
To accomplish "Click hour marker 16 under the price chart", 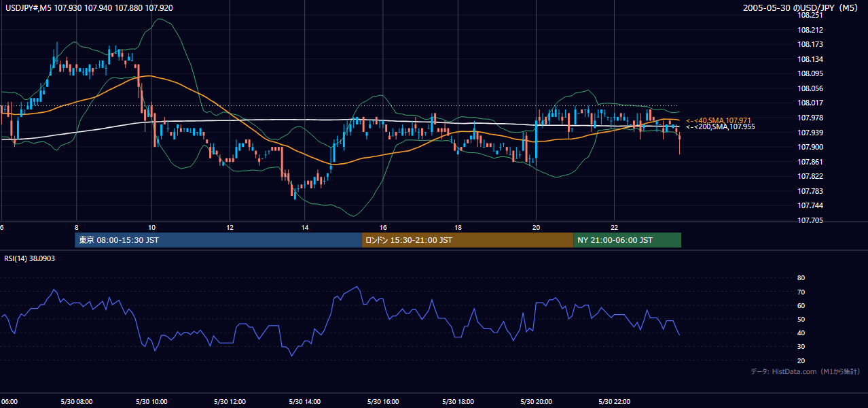I will (383, 227).
